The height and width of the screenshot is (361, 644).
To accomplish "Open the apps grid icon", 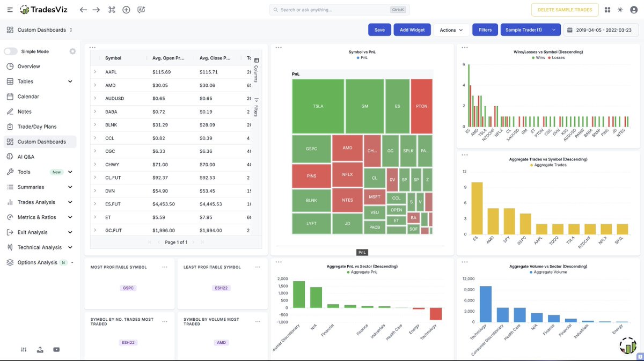I will 608,10.
